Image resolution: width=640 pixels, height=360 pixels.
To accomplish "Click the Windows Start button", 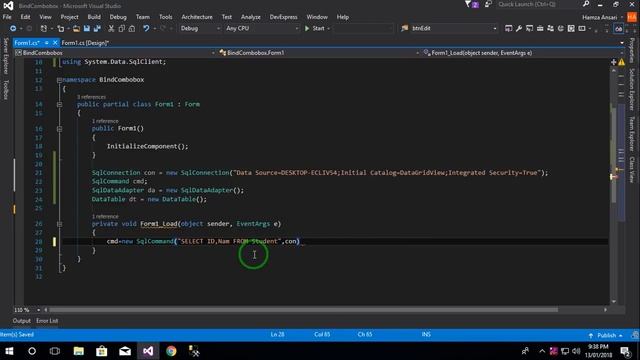I will pos(9,351).
